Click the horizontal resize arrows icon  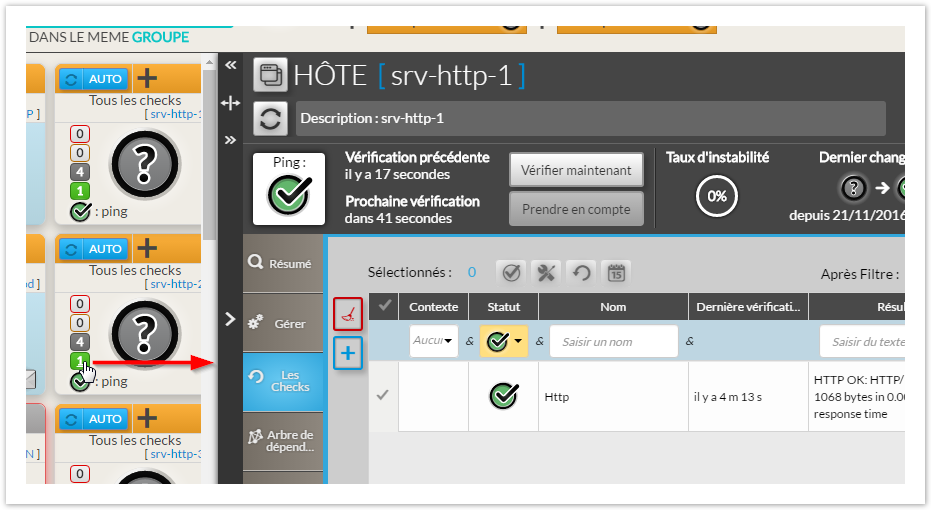(230, 103)
